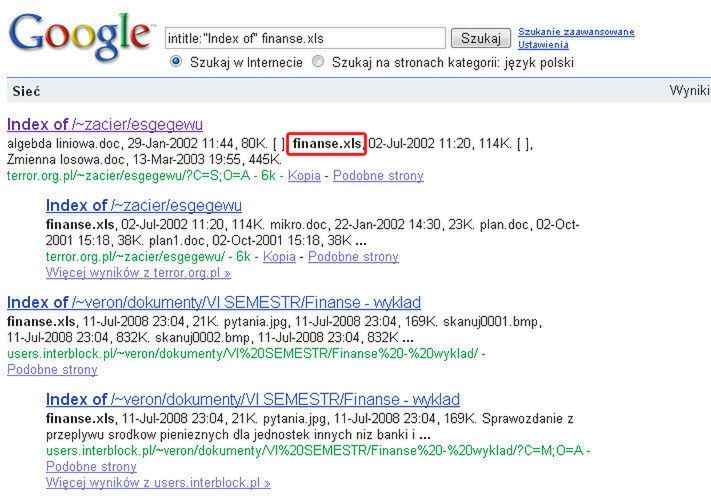Screen dimensions: 711x502
Task: Select 'Szukaj na stronach kategorii: język polski' radio
Action: [x=318, y=61]
